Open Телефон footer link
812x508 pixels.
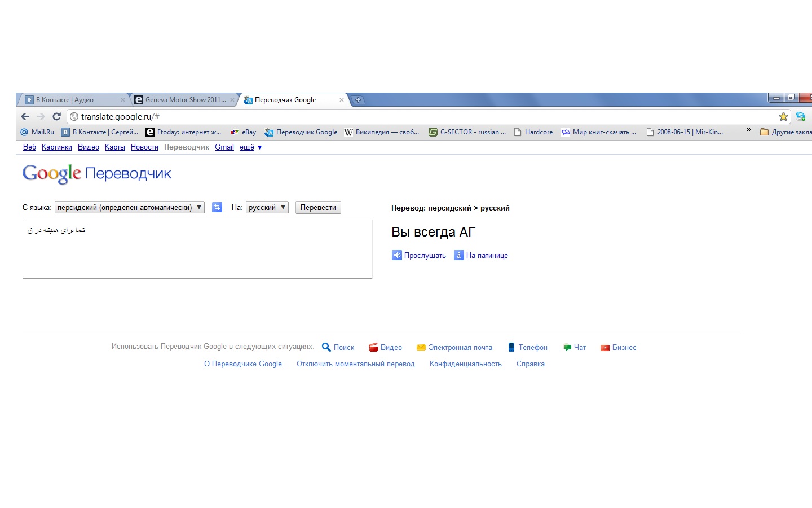tap(527, 347)
